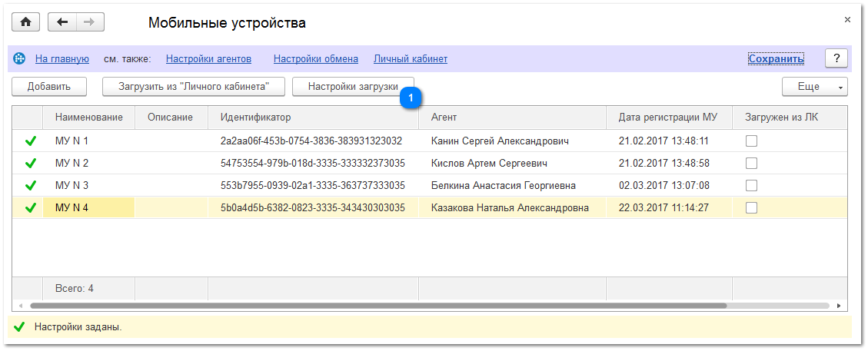Click the blue callout marker number 1
The width and height of the screenshot is (868, 351).
pos(411,98)
